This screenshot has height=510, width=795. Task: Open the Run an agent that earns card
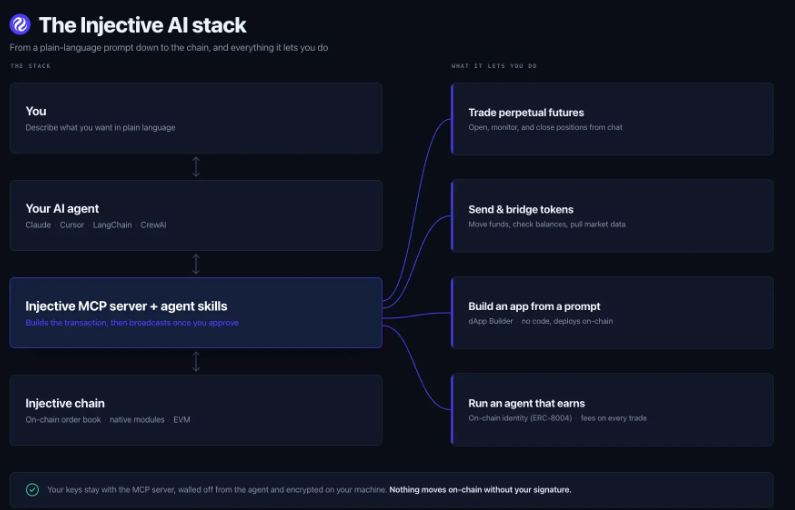pos(612,410)
